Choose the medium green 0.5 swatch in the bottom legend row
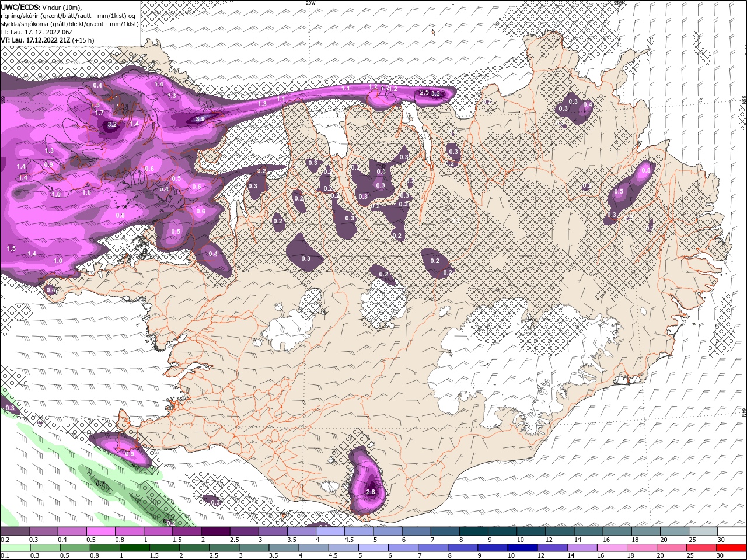The width and height of the screenshot is (747, 560). (75, 548)
